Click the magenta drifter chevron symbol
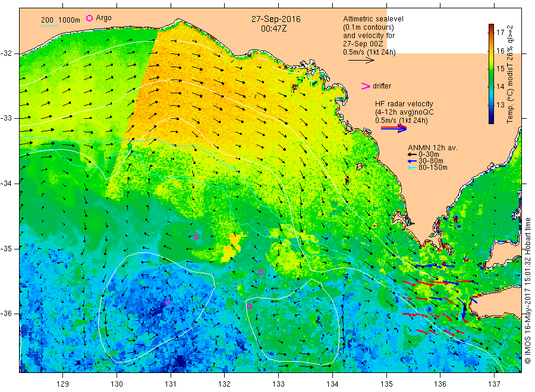Image resolution: width=535 pixels, height=392 pixels. click(x=366, y=86)
